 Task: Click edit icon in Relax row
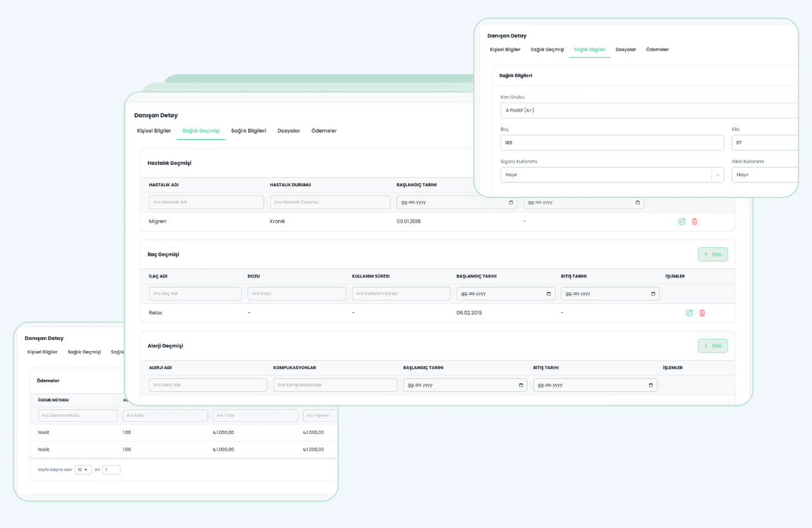coord(690,313)
